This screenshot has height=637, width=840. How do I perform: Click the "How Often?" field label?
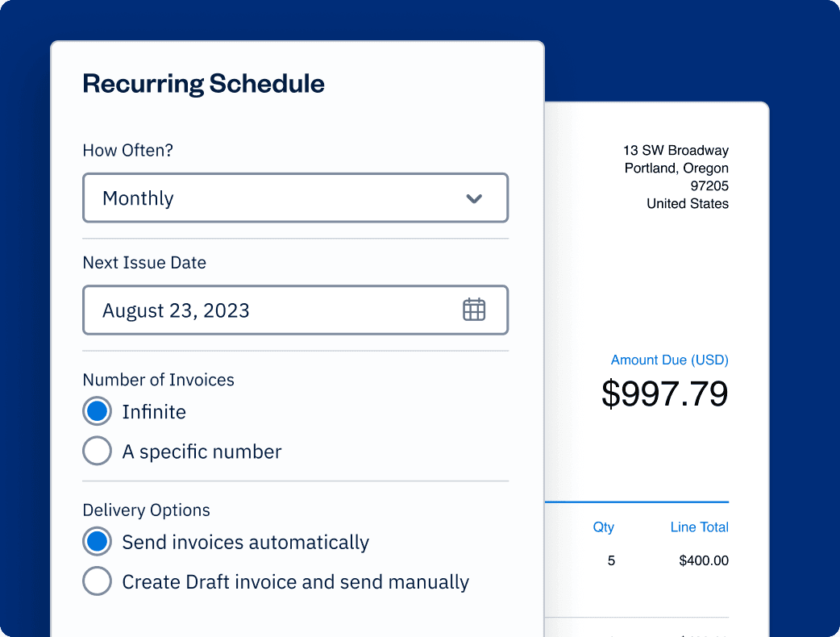(x=128, y=151)
